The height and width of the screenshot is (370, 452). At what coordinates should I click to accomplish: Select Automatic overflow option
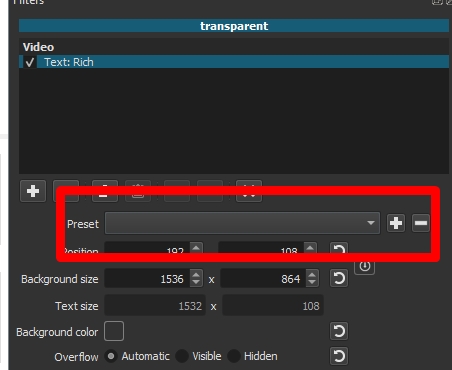point(111,356)
